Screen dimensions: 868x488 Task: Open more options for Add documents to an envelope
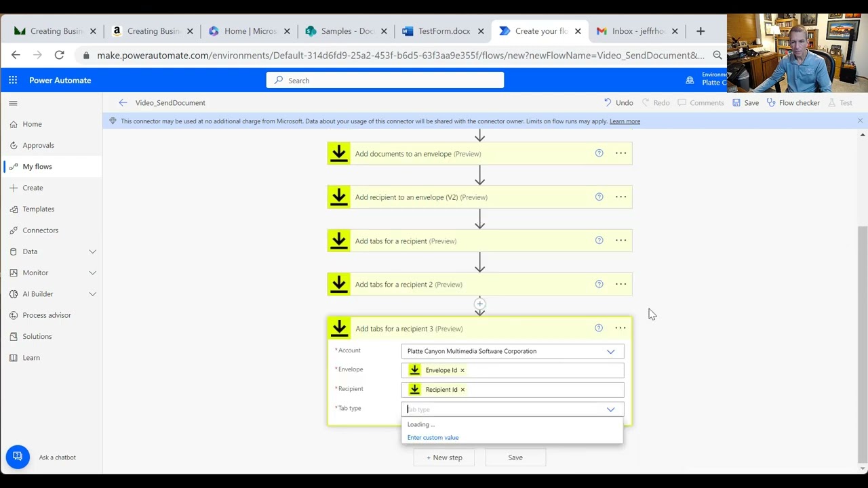click(x=620, y=153)
